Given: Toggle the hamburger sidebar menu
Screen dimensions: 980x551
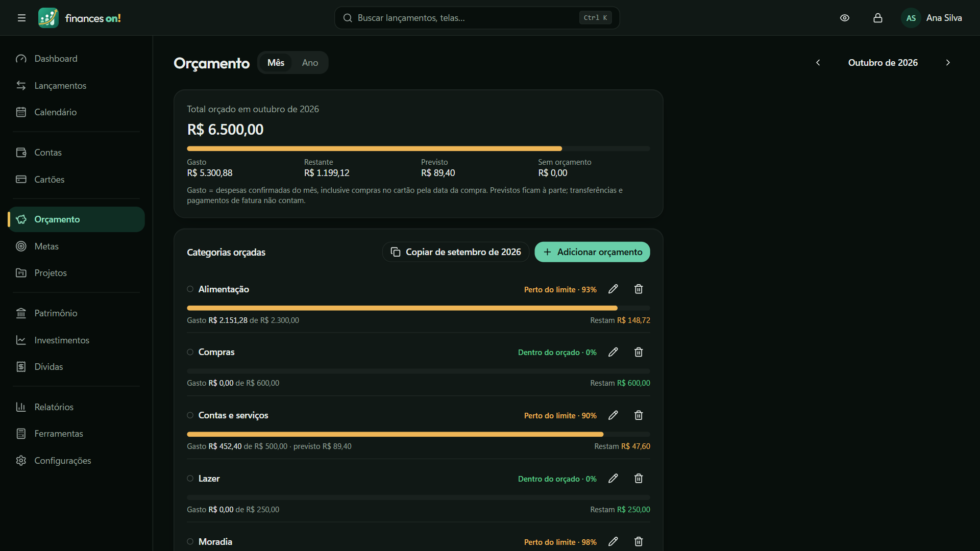Looking at the screenshot, I should [21, 18].
